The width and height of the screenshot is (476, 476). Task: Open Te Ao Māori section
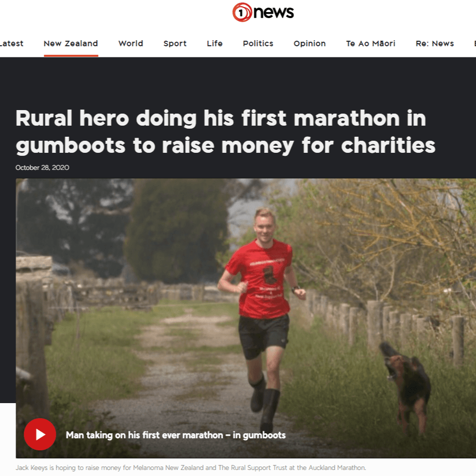370,43
